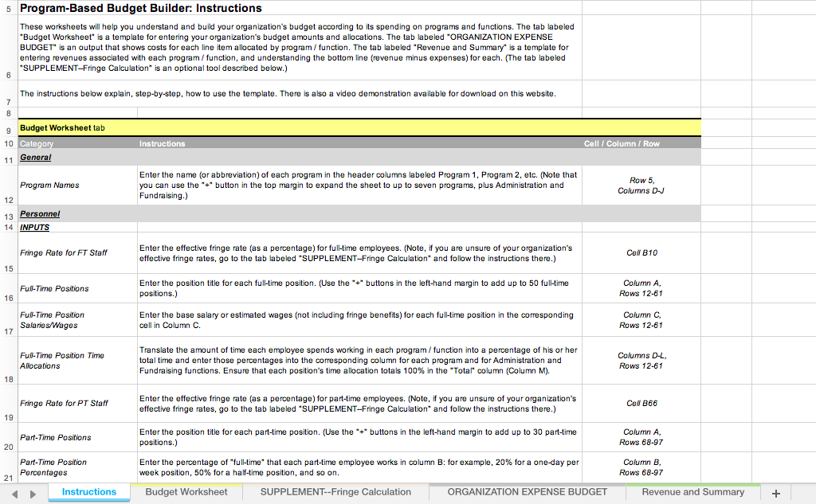Select row header 18
This screenshot has height=504, width=816.
(8, 380)
